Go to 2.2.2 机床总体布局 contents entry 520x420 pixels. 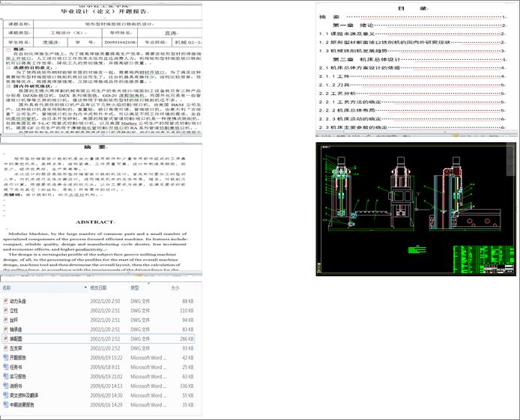click(x=347, y=110)
